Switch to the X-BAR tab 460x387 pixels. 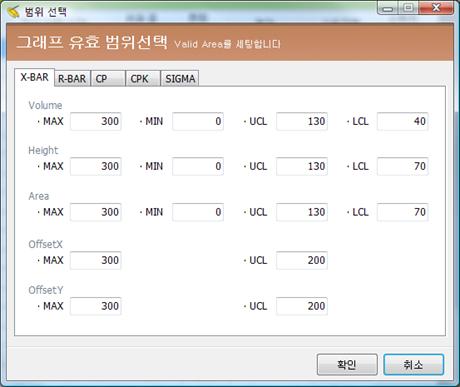[34, 77]
